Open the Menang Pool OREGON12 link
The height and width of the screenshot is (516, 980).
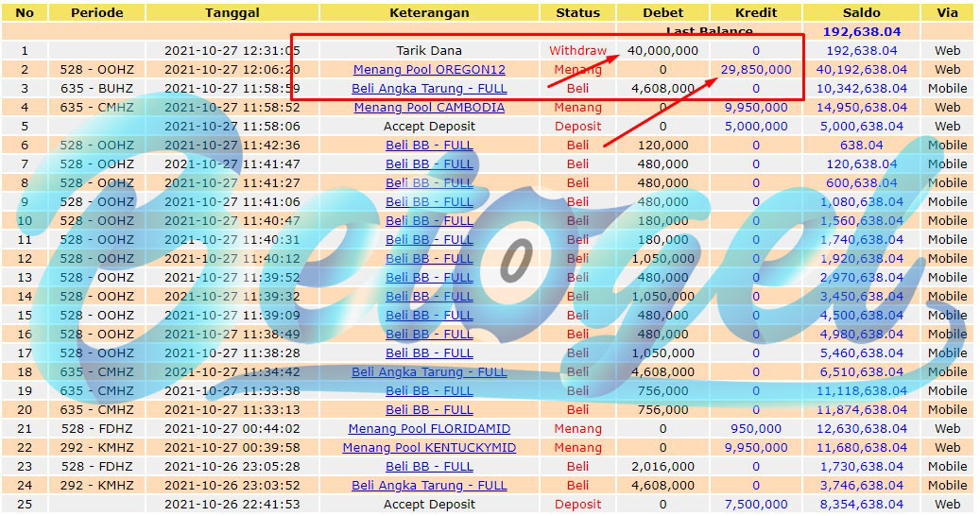pos(429,69)
